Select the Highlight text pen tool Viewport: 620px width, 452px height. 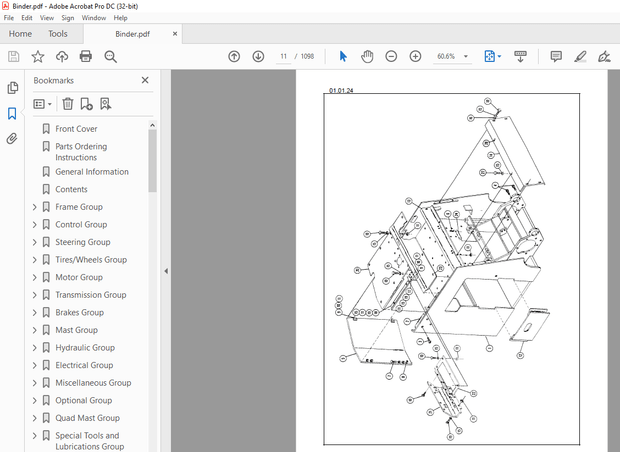coord(580,57)
